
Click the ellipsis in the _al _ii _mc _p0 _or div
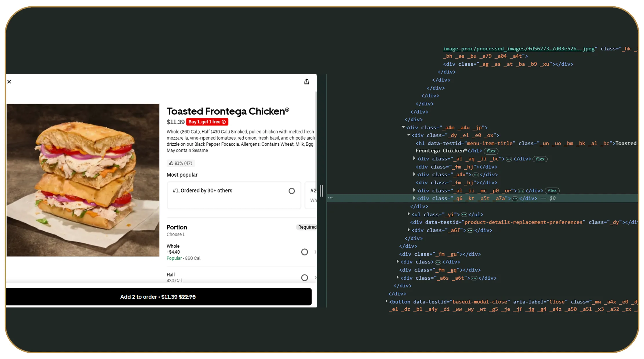521,191
